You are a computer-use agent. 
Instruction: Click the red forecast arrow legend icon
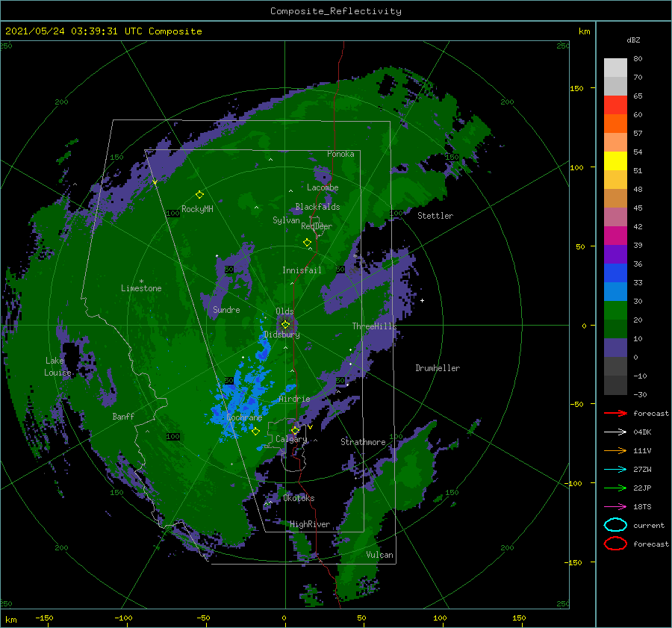[x=615, y=413]
